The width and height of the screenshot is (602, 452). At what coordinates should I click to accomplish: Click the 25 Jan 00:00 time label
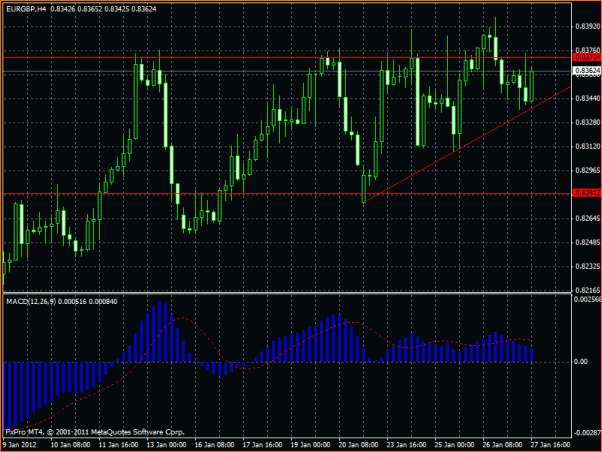pos(454,445)
